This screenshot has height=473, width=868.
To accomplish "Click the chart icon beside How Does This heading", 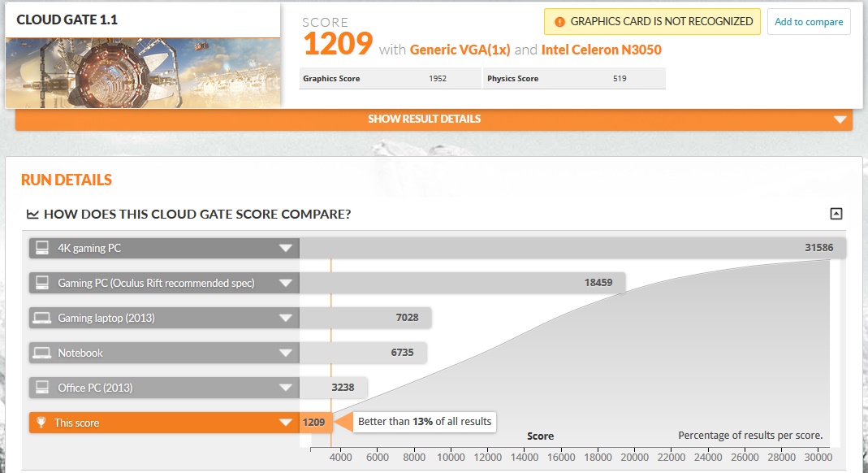I will [32, 215].
